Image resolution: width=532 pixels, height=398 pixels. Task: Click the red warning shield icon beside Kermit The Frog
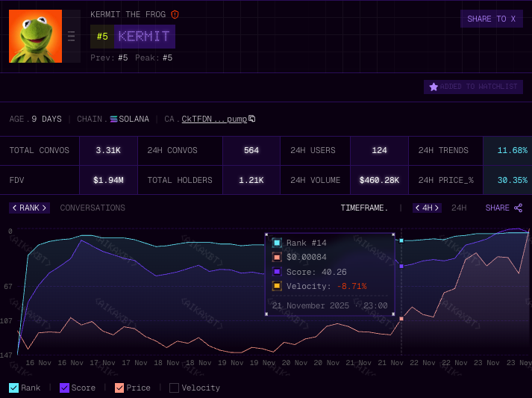coord(175,15)
